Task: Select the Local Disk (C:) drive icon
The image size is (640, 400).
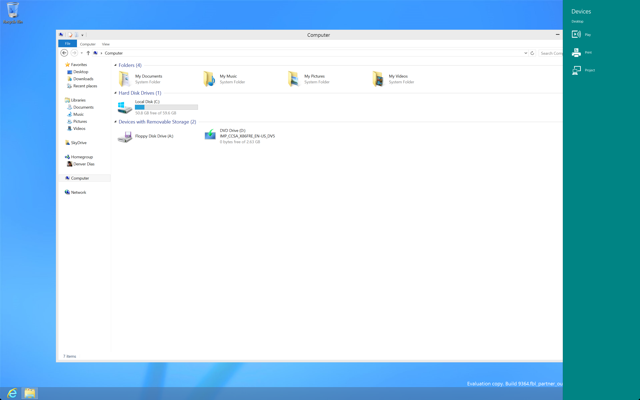Action: (124, 107)
